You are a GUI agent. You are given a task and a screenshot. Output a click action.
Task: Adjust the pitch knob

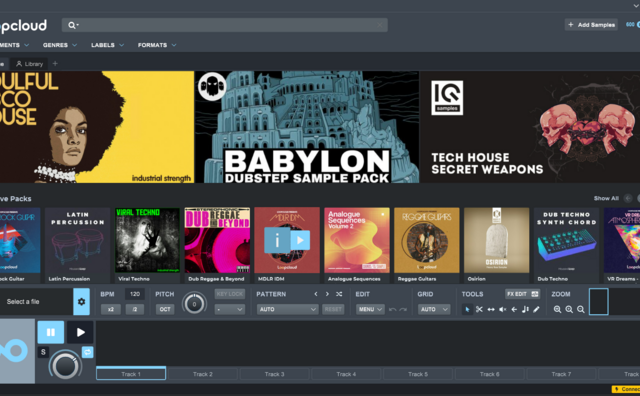[194, 304]
